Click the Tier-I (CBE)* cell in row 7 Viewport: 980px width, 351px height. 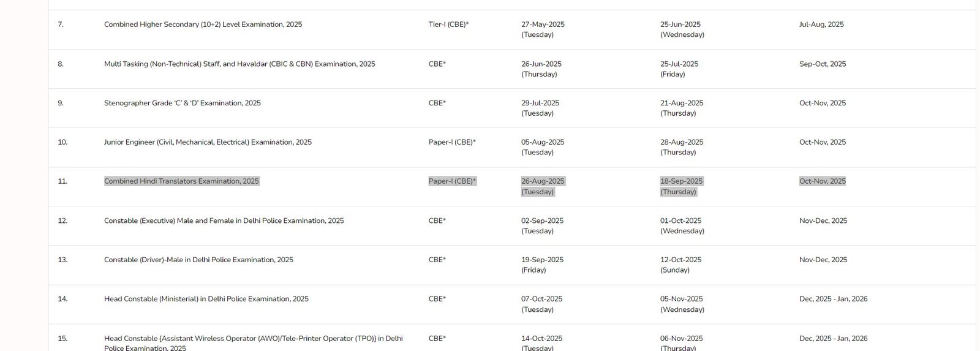coord(448,25)
